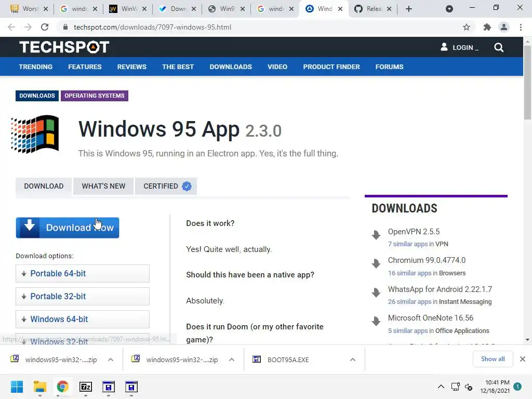Screen dimensions: 532x399
Task: Open the TRENDING nav menu
Action: tap(36, 67)
